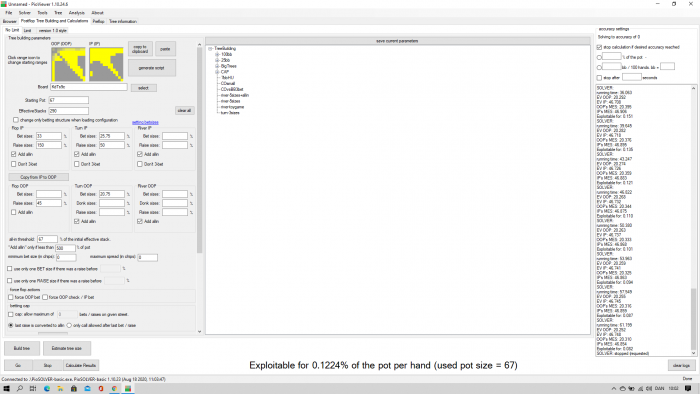Click the PioViewer taskbar icon

(x=128, y=389)
